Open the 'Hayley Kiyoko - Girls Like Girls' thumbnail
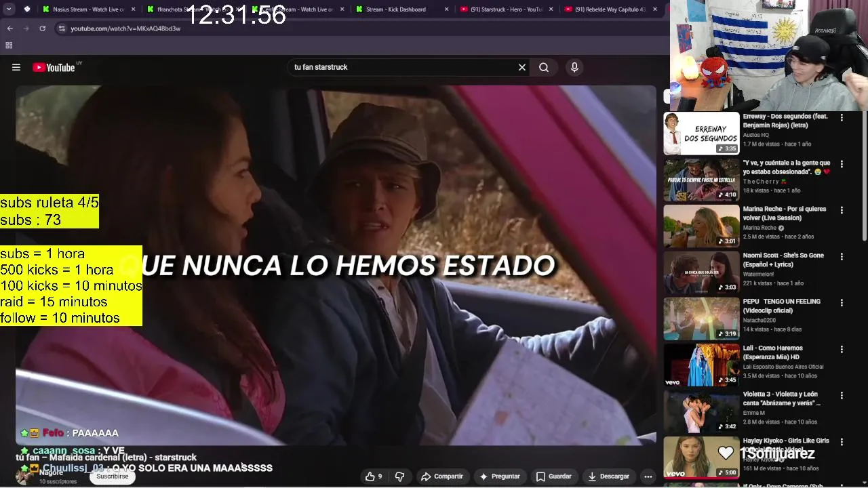The width and height of the screenshot is (868, 488). pyautogui.click(x=701, y=457)
